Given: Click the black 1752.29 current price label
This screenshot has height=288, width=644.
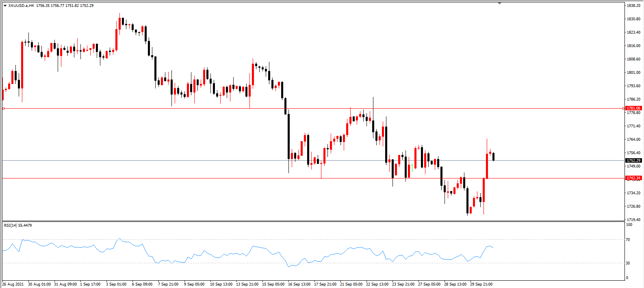Looking at the screenshot, I should [x=633, y=161].
